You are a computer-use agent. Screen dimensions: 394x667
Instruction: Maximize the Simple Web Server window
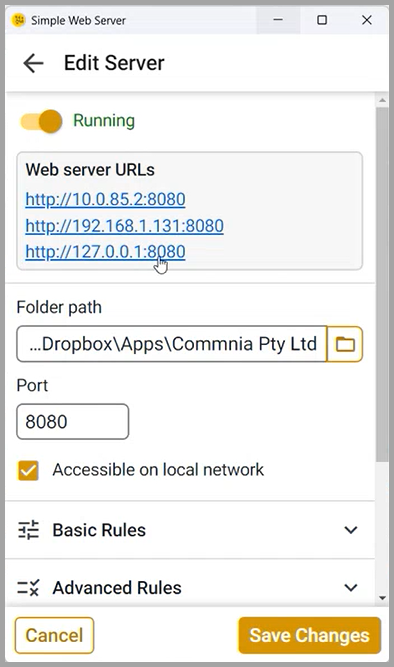point(322,20)
